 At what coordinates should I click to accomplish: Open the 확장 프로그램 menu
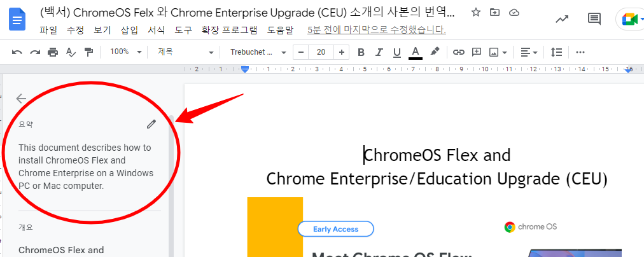[229, 29]
